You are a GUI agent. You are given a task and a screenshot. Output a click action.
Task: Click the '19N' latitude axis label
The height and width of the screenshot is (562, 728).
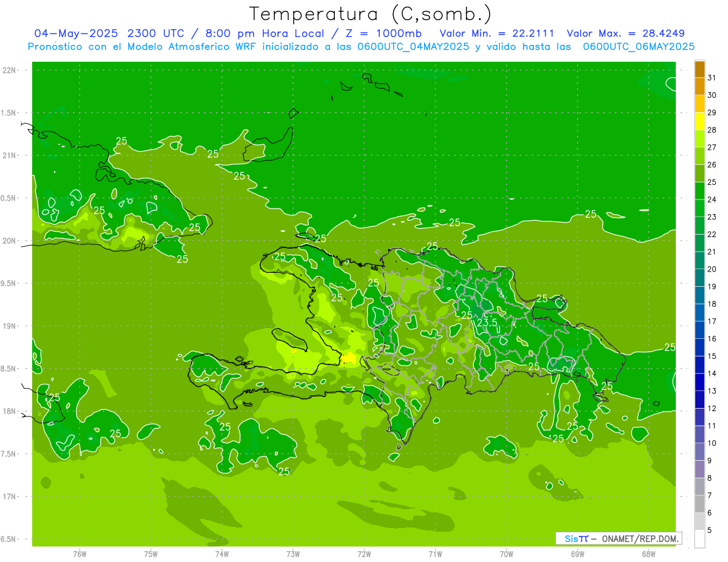point(9,326)
